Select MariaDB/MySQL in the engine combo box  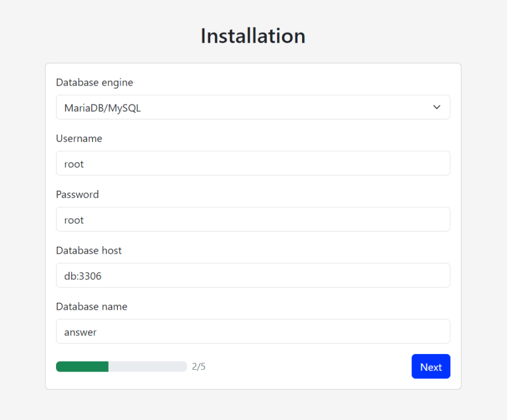[x=253, y=107]
